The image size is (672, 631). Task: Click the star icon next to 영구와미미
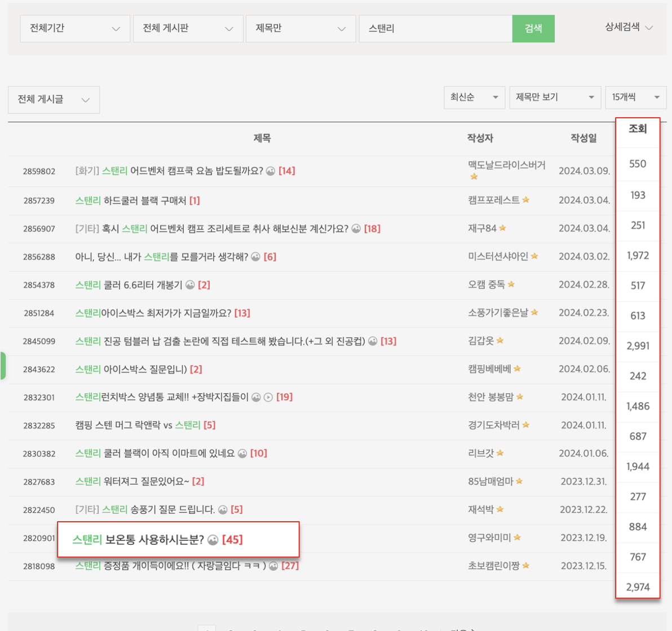[x=517, y=539]
